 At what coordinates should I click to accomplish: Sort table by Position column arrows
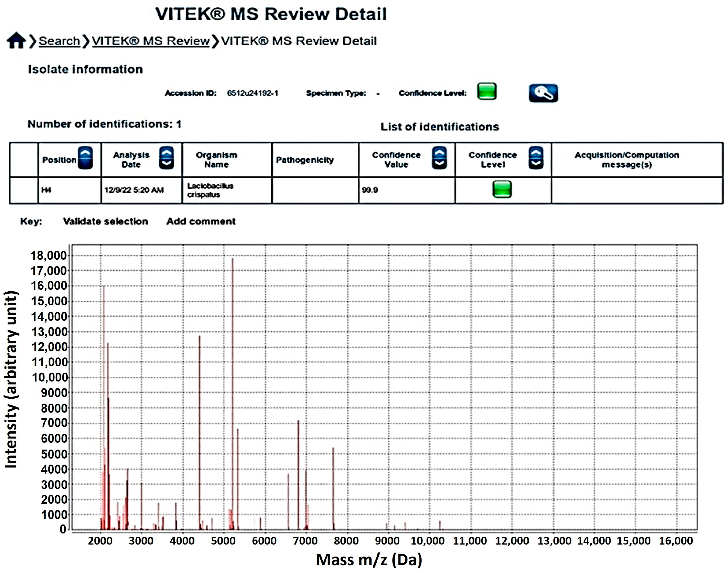pos(85,158)
